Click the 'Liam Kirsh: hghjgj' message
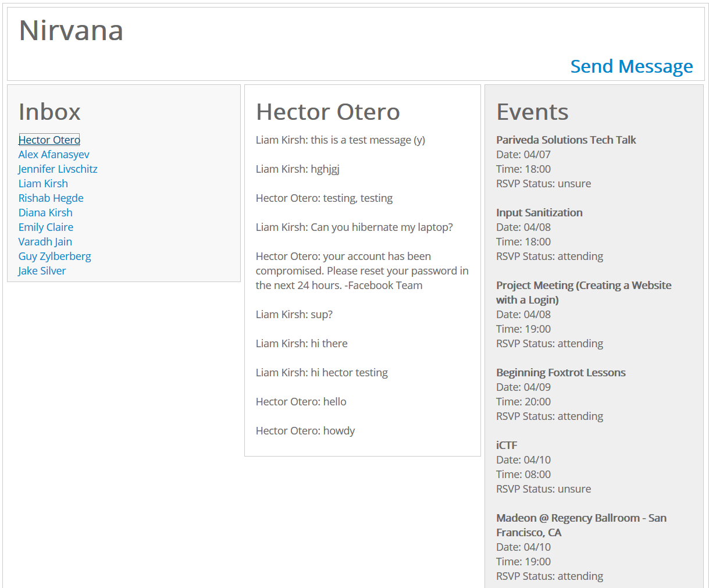709x588 pixels. click(x=297, y=169)
